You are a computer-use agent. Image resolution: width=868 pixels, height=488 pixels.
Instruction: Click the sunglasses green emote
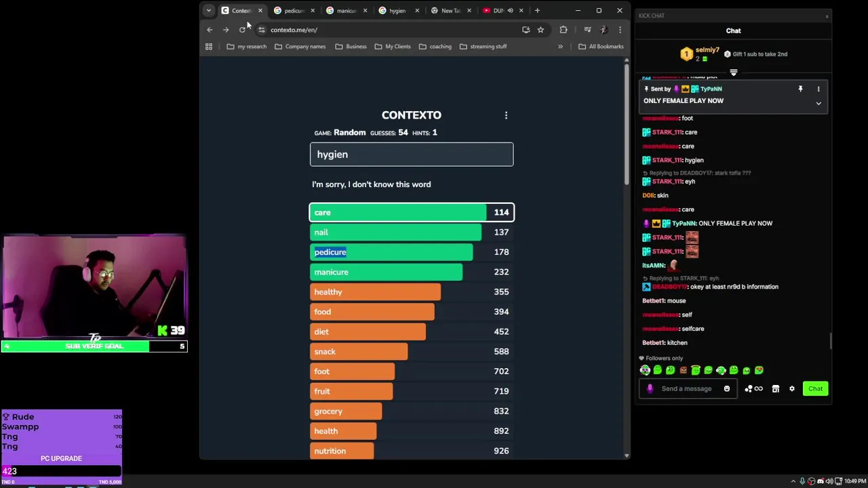point(759,370)
